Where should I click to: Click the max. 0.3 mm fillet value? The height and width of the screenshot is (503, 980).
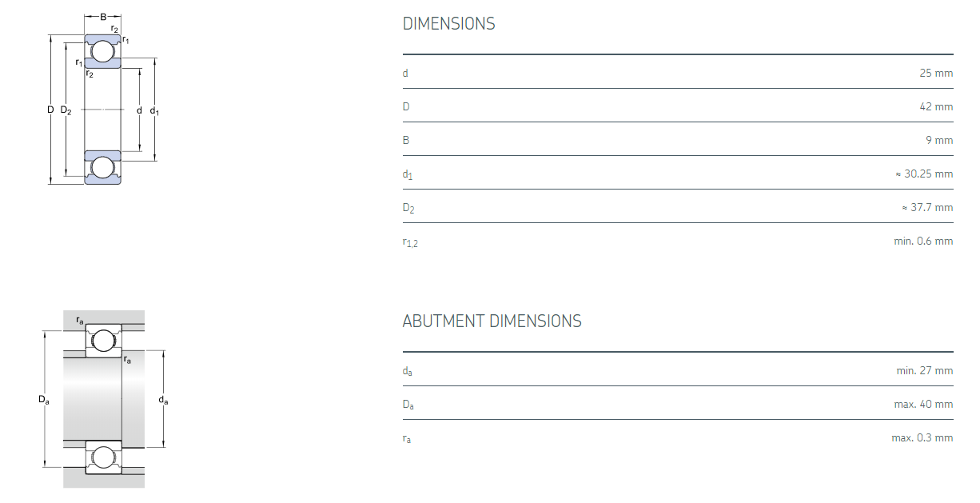click(x=922, y=437)
